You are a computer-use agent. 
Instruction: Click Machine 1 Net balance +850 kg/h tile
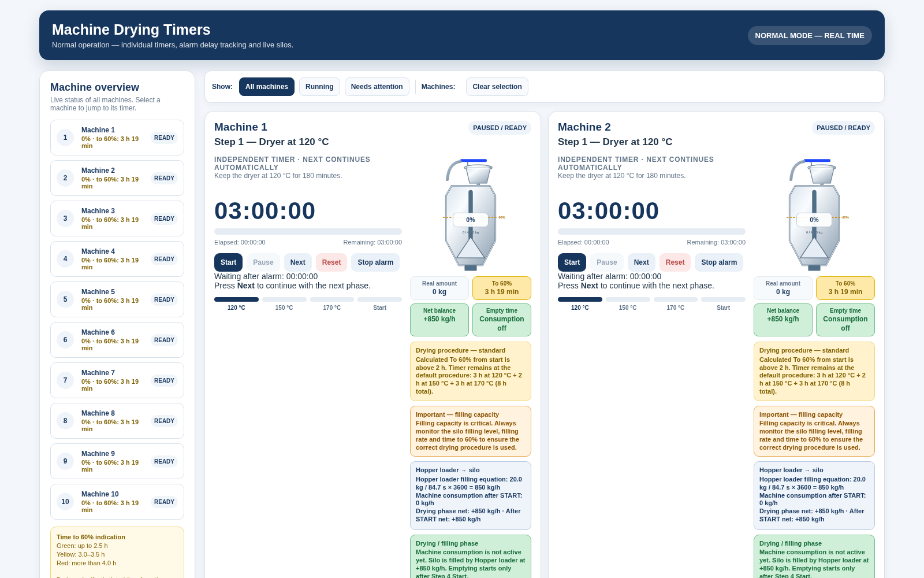(x=439, y=320)
